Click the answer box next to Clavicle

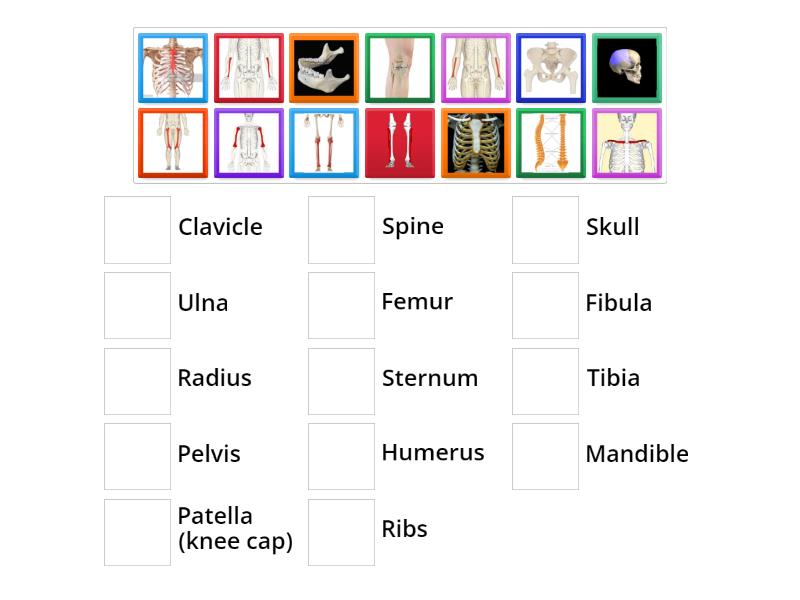tap(137, 229)
